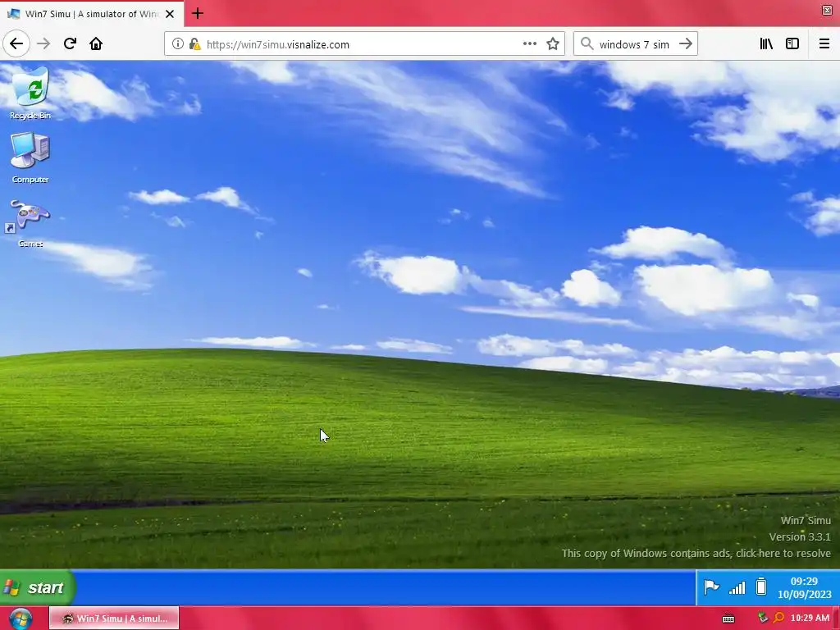Submit search with the arrow button

pos(686,44)
